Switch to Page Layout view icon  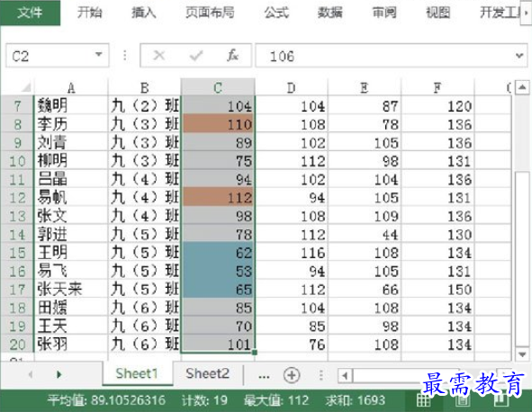coord(462,400)
